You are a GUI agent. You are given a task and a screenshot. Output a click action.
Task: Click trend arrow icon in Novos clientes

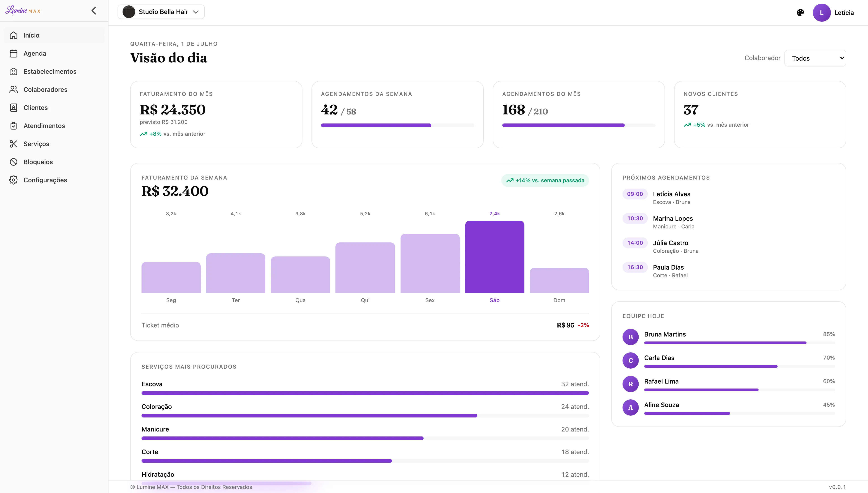(687, 125)
